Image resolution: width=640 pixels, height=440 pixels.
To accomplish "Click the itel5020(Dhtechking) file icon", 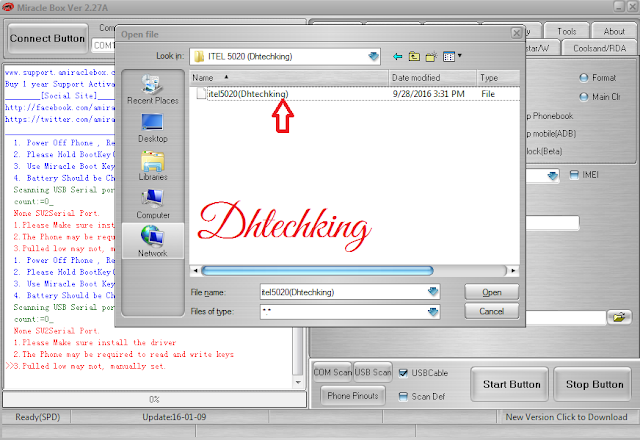I will (201, 93).
